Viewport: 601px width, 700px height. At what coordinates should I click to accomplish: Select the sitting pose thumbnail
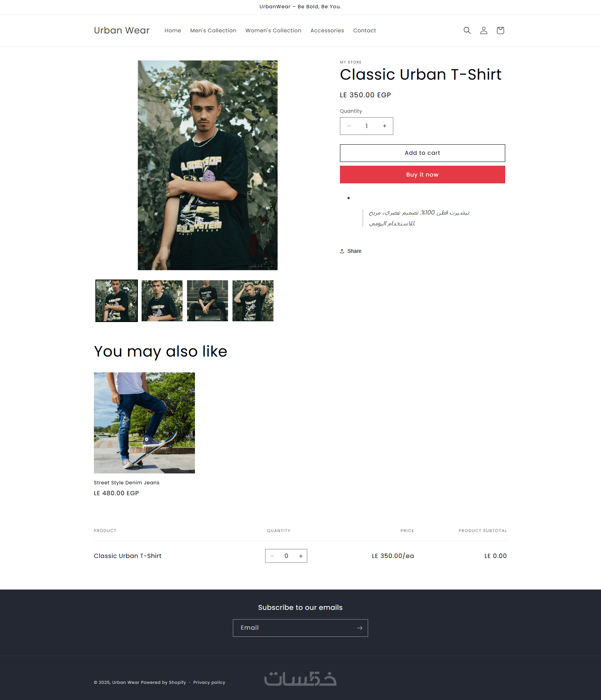[x=207, y=301]
